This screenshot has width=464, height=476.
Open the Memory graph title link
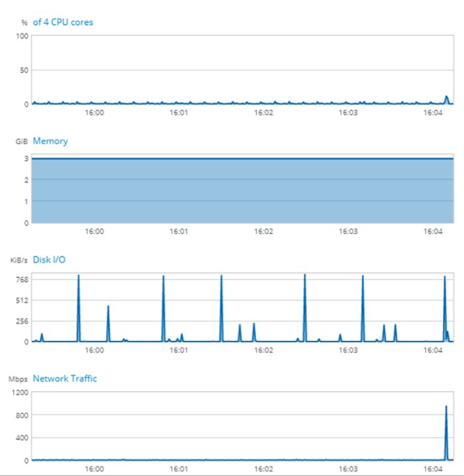[x=50, y=141]
